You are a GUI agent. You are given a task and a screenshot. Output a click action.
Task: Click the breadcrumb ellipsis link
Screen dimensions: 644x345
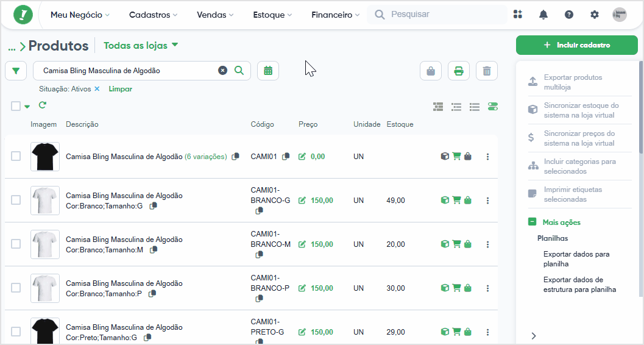pyautogui.click(x=12, y=48)
